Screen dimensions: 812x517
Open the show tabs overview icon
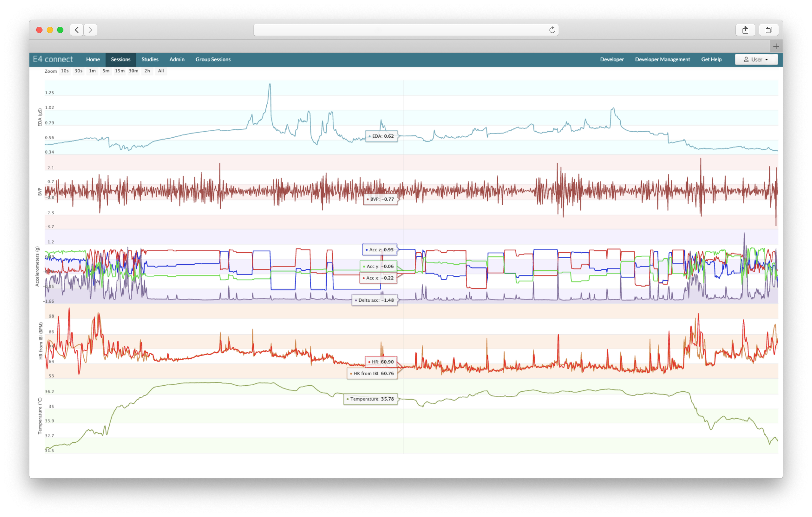[x=768, y=30]
